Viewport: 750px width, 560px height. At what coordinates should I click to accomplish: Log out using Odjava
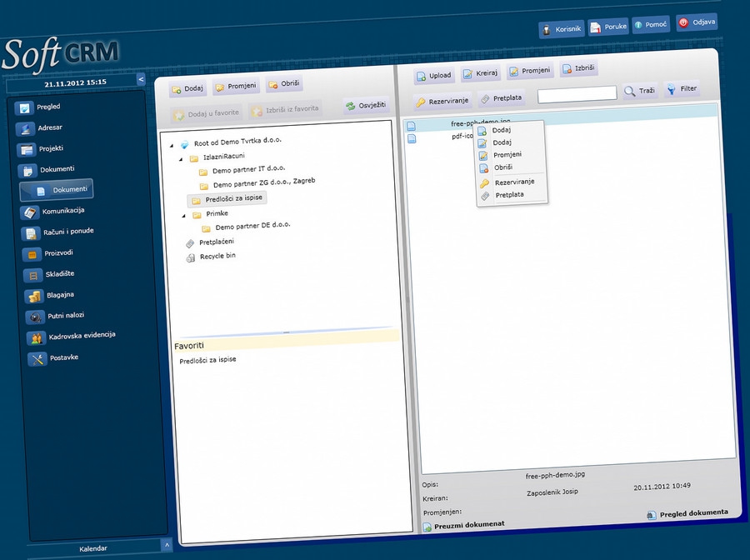pos(697,23)
